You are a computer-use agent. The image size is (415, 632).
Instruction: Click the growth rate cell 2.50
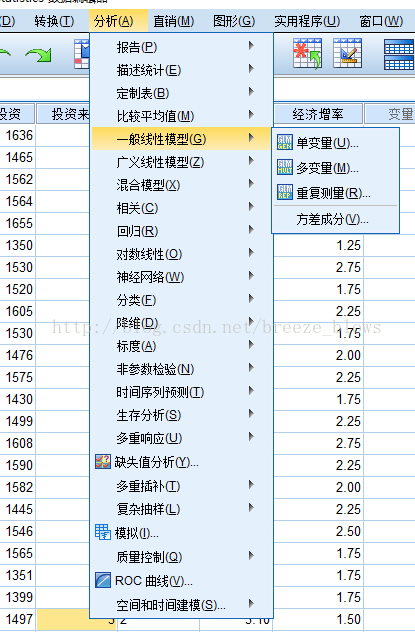pos(318,531)
